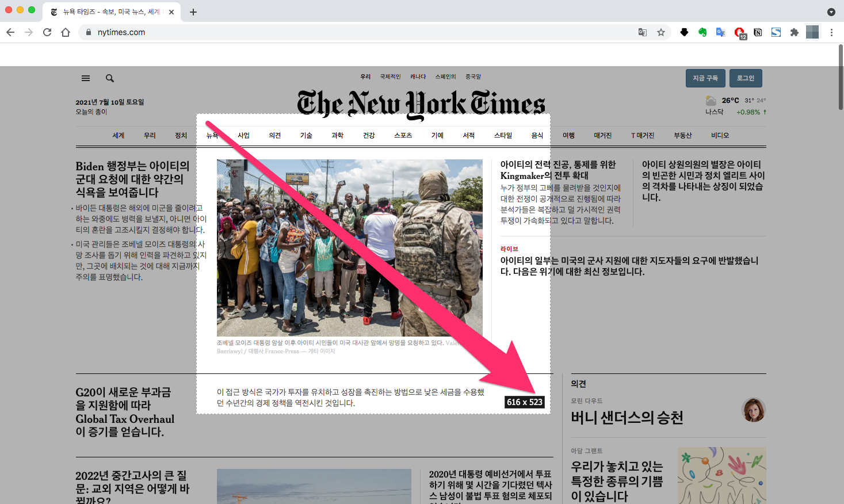Open the Health section in navigation
The width and height of the screenshot is (844, 504).
pos(369,135)
